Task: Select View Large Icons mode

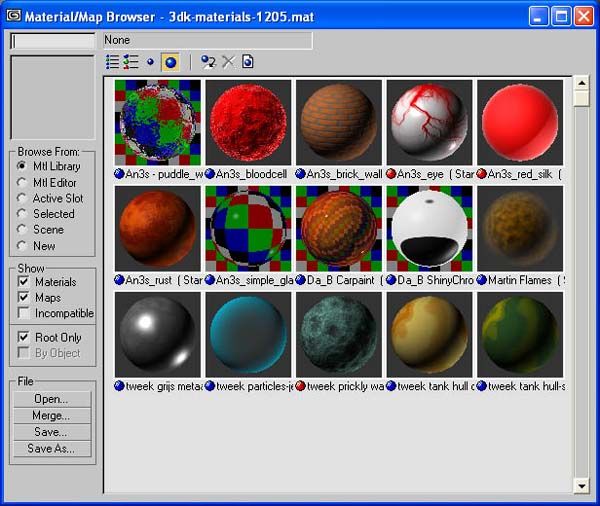Action: [171, 62]
